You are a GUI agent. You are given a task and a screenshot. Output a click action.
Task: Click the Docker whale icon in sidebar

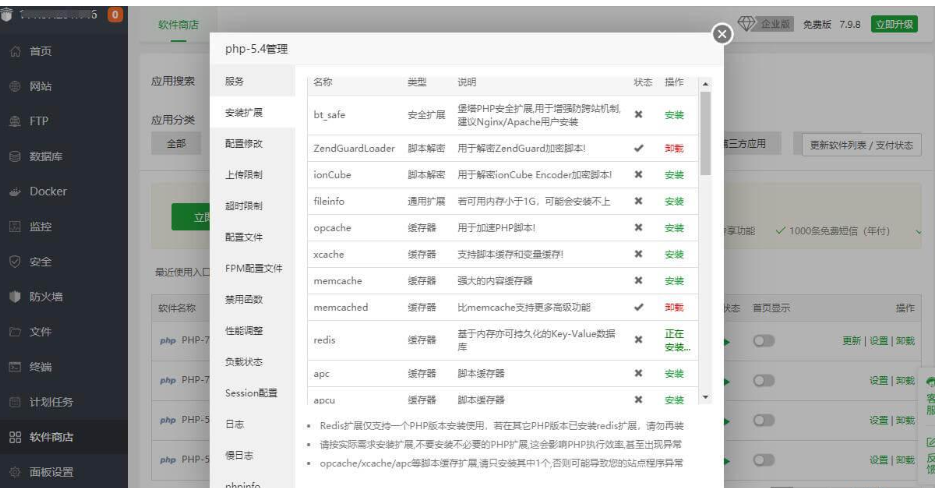16,192
